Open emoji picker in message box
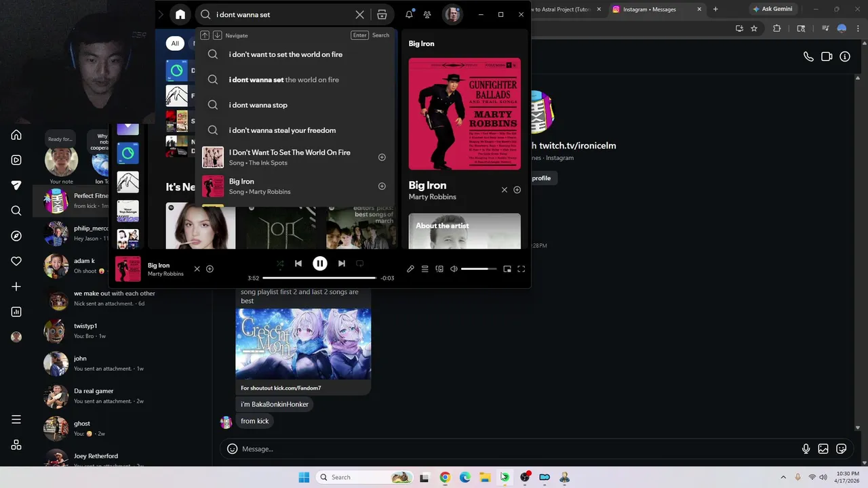 pos(232,449)
